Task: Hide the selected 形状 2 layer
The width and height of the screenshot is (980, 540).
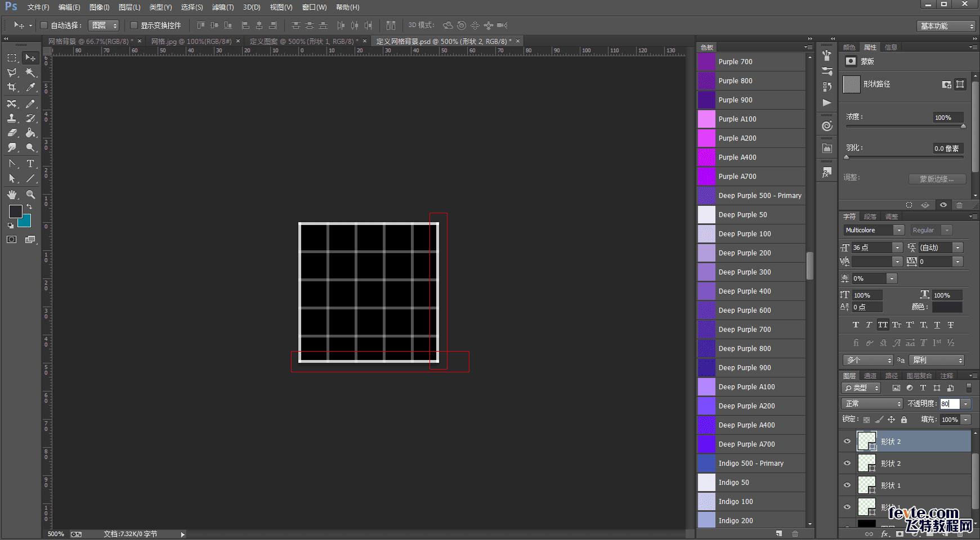Action: pos(847,442)
